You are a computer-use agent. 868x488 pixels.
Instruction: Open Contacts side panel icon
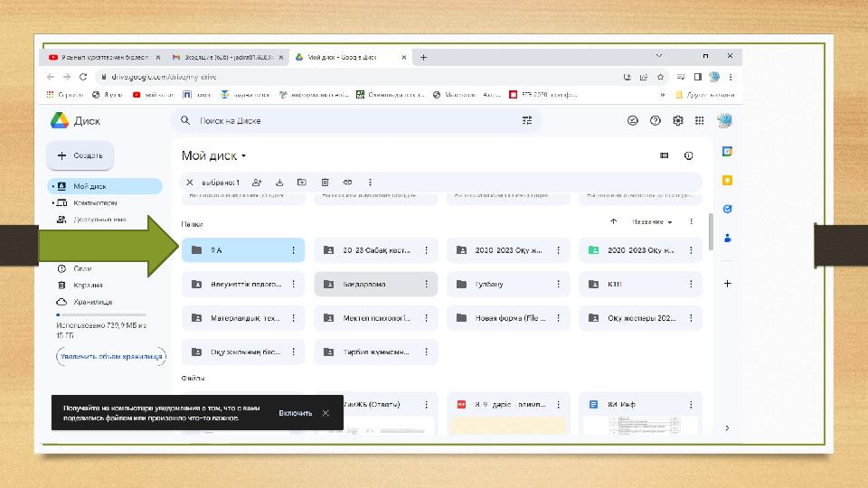tap(727, 238)
